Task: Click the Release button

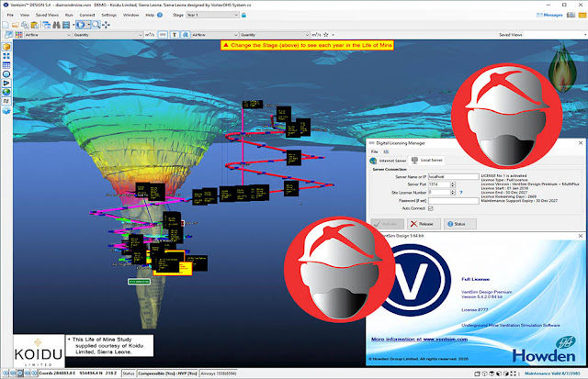Action: click(422, 224)
